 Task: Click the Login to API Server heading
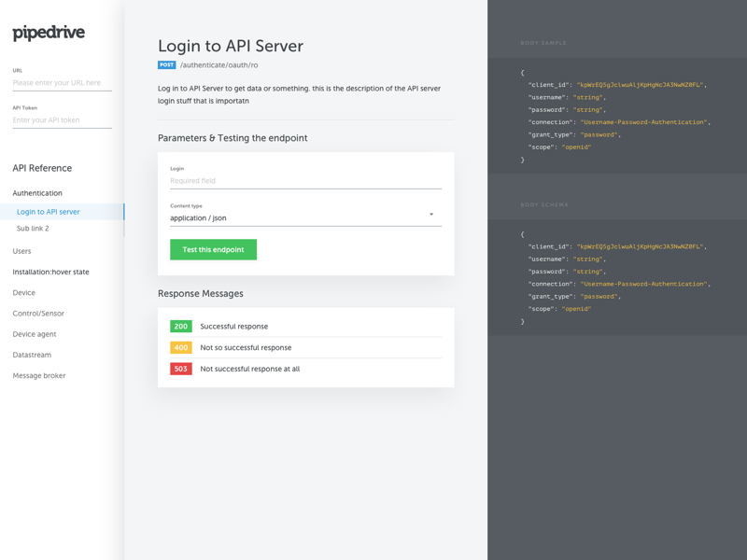pyautogui.click(x=231, y=46)
